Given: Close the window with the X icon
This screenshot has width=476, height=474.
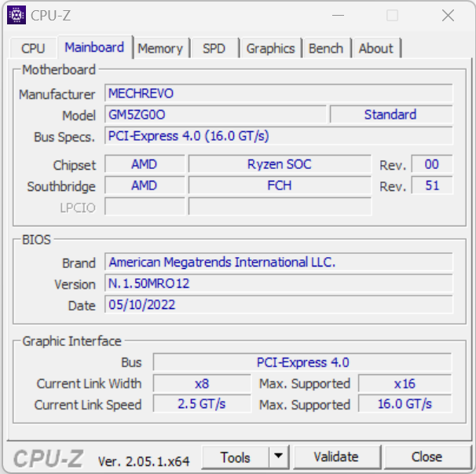Looking at the screenshot, I should pos(448,15).
